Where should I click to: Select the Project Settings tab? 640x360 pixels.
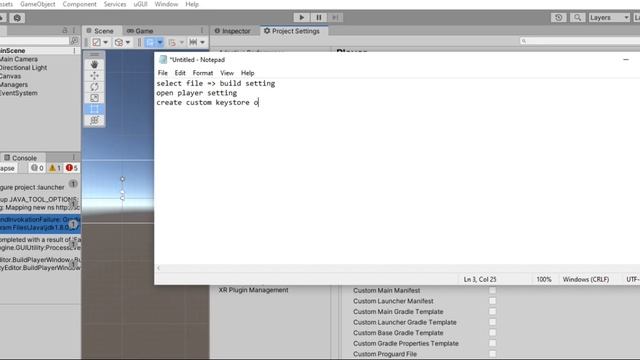292,31
